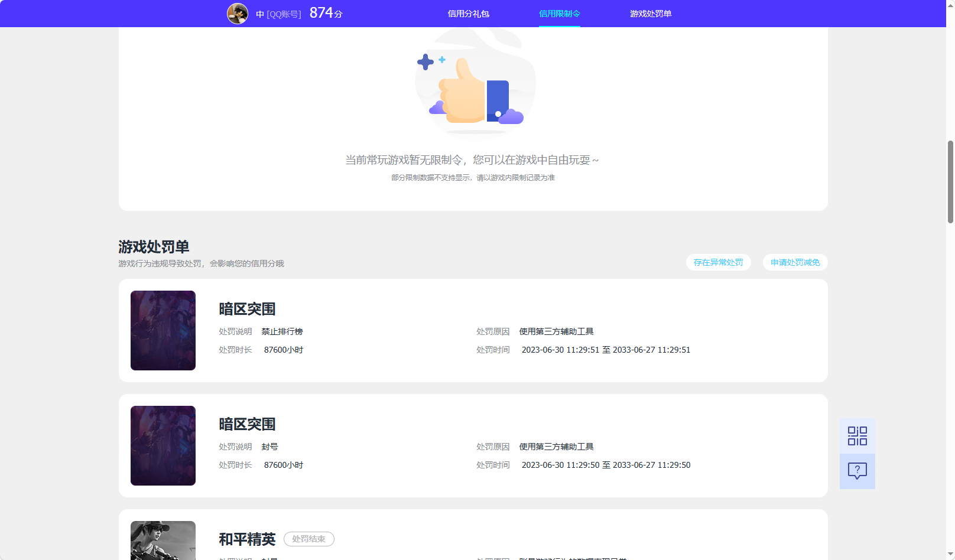Click the 874分 credit score
Screen dimensions: 955x560
(x=324, y=12)
